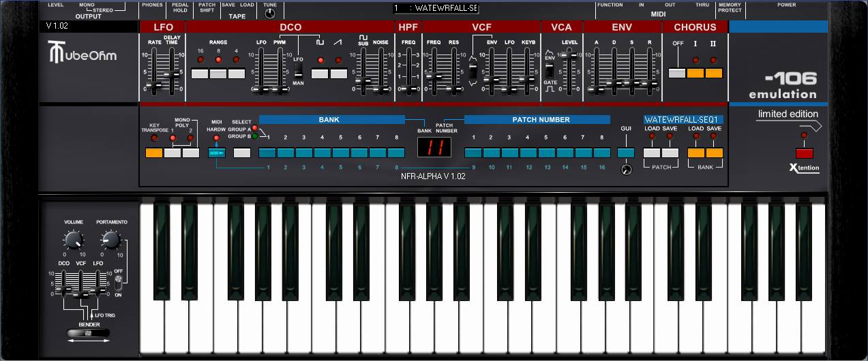Click the Patch Load button
This screenshot has width=868, height=361.
[x=652, y=153]
